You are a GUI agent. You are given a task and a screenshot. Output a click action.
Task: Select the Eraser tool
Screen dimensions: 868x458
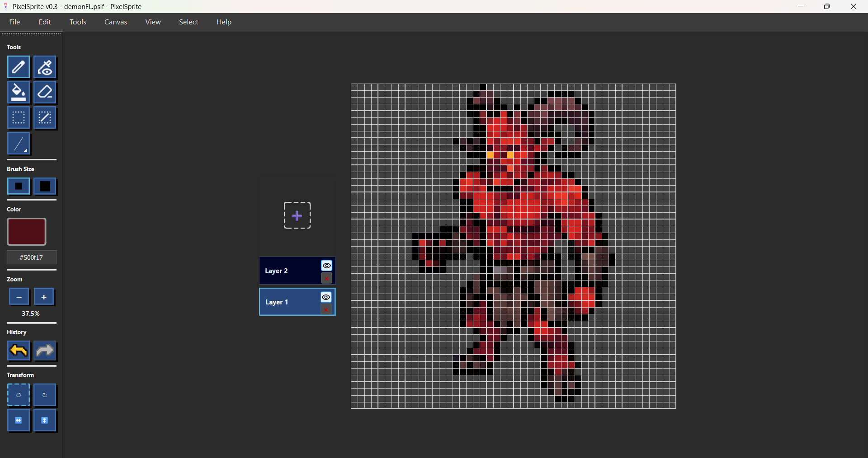(45, 93)
